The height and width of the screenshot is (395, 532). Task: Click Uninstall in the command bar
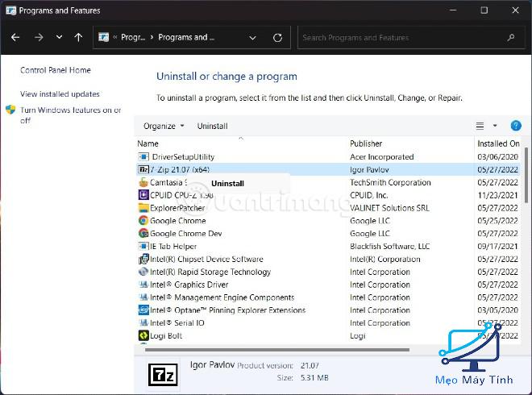tap(212, 127)
